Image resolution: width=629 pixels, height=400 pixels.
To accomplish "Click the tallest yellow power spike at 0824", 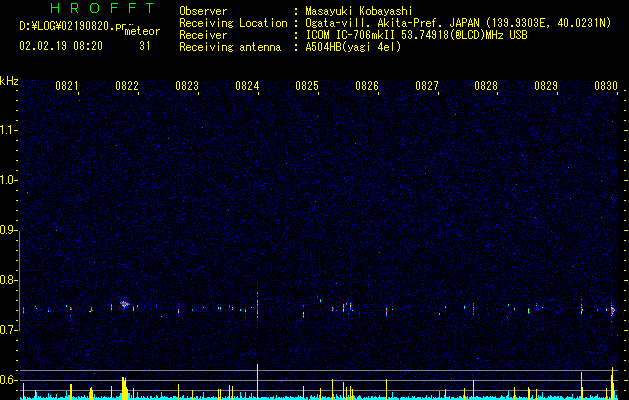I will 258,381.
